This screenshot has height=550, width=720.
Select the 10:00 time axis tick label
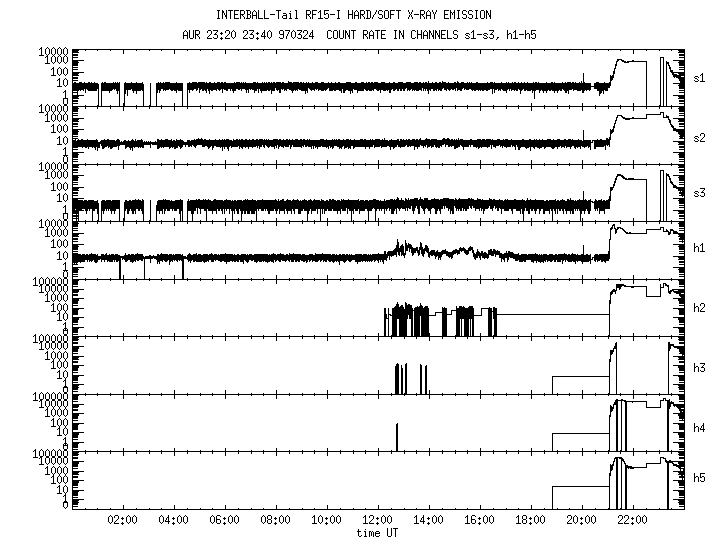pyautogui.click(x=326, y=521)
